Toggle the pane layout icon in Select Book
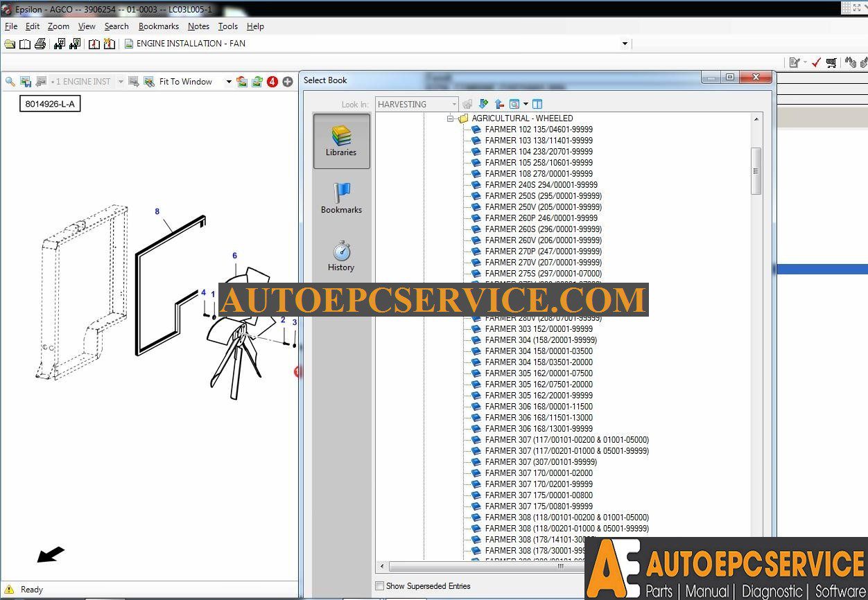This screenshot has width=868, height=600. tap(537, 104)
